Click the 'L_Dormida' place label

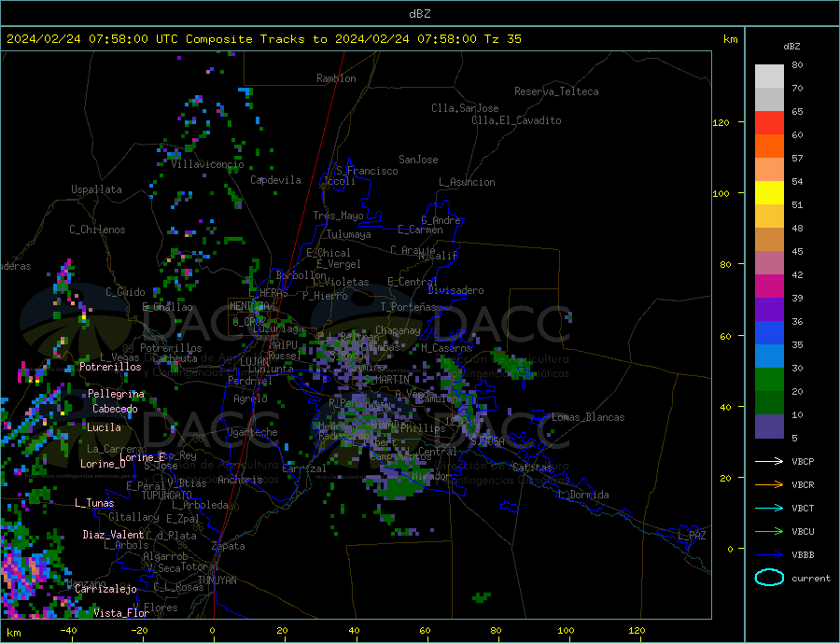point(584,495)
